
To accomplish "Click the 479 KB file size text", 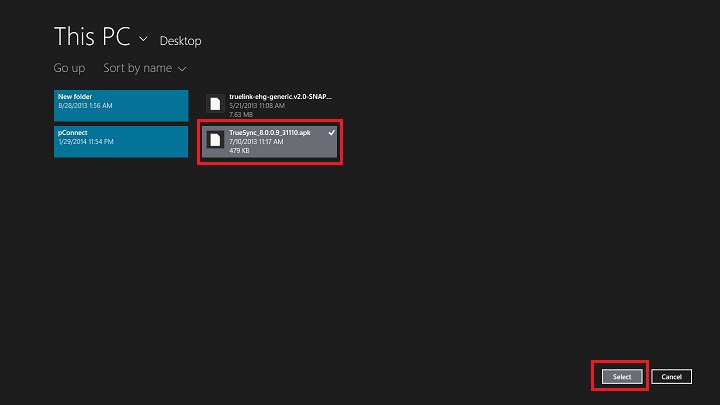I will tap(241, 151).
